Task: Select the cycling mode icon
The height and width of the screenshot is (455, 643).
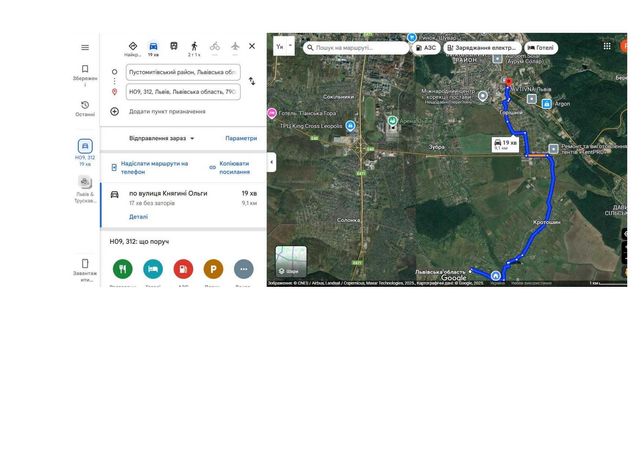Action: (x=214, y=46)
